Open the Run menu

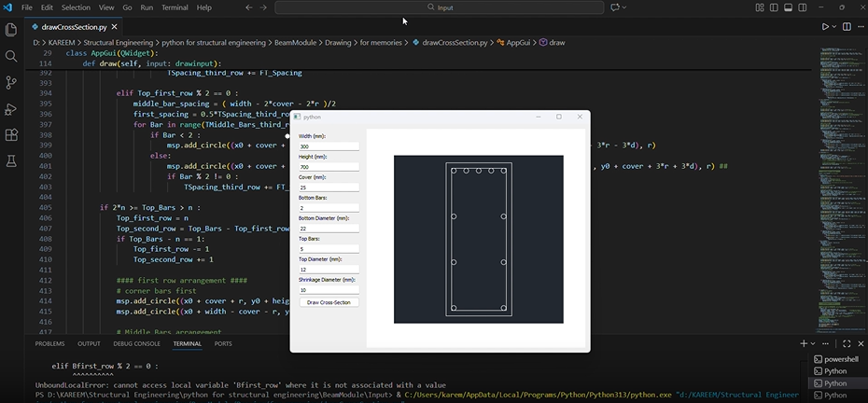(147, 7)
